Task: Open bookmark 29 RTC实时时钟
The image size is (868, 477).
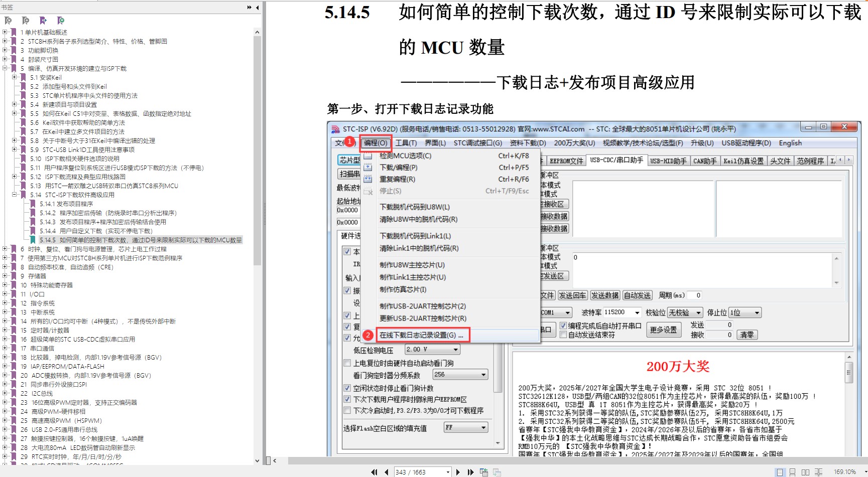Action: 71,457
